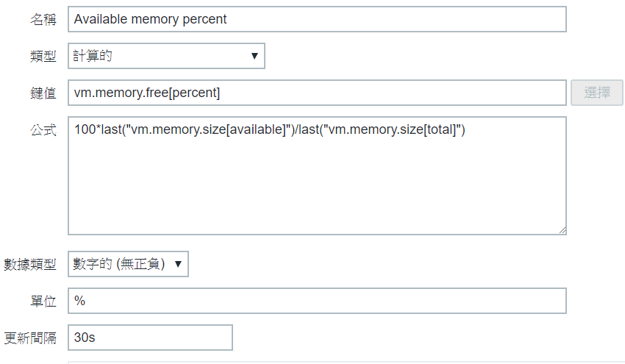This screenshot has height=364, width=625.
Task: Focus the 更新間隔 field showing 30s
Action: 150,338
